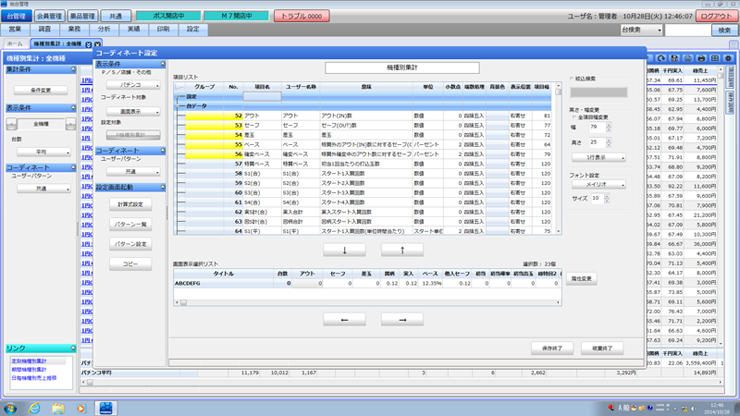Click the 幅 width stepper field
Viewport: 740px width, 416px height.
600,127
